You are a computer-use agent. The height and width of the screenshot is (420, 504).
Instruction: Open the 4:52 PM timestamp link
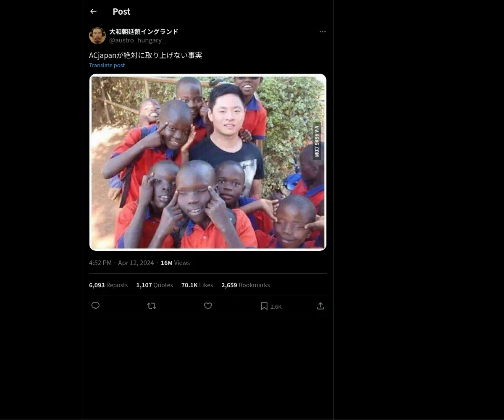pos(121,263)
